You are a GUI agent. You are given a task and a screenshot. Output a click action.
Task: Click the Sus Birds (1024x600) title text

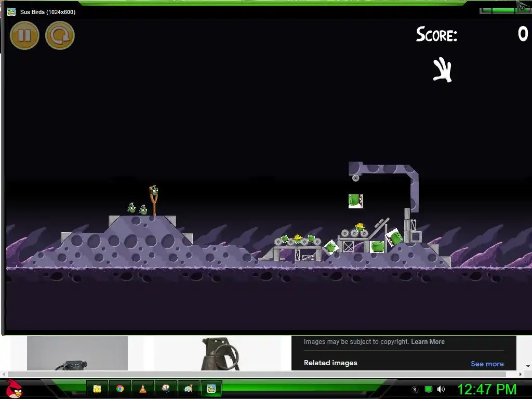click(48, 12)
